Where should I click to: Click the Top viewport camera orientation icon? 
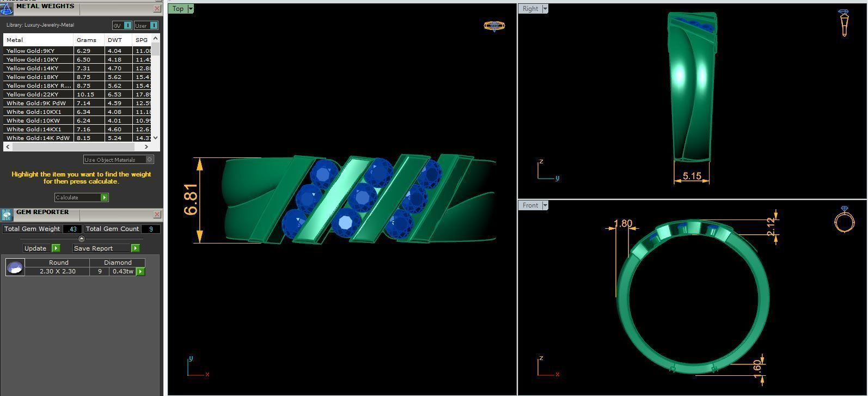(494, 26)
